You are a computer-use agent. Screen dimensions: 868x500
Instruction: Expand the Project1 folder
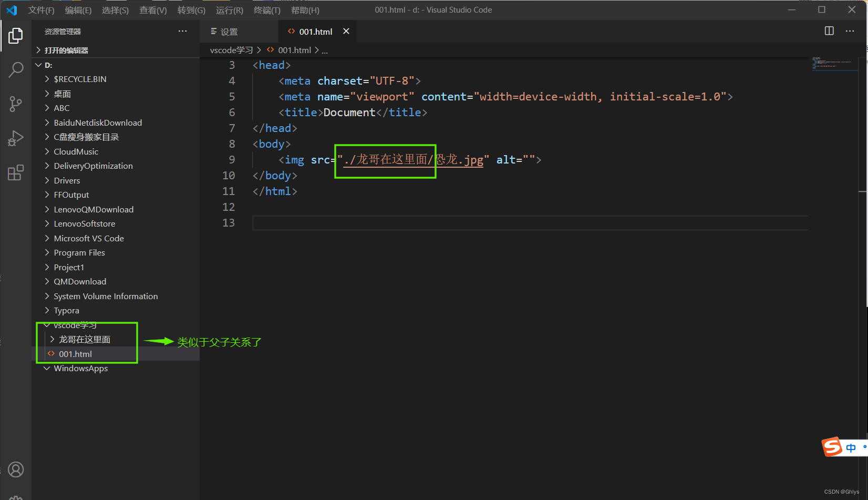point(116,267)
